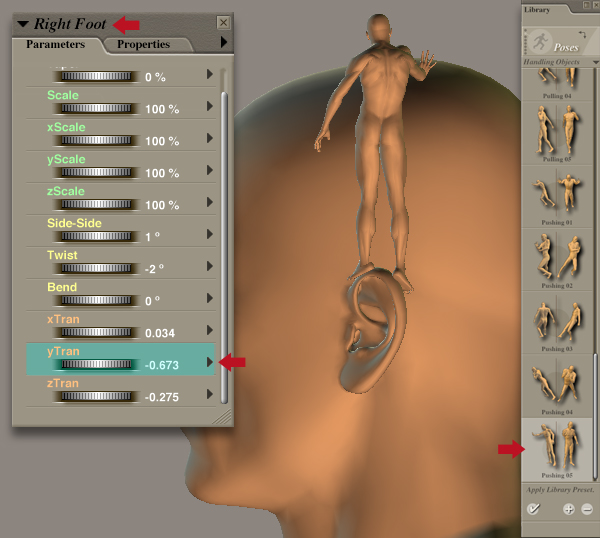Click the xScale value 100 %

[x=162, y=141]
